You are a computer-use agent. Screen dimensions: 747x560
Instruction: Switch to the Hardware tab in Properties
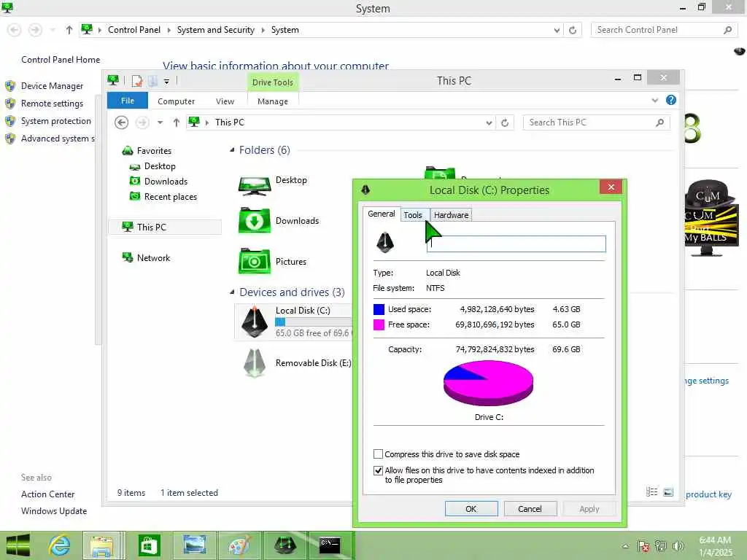(x=451, y=215)
